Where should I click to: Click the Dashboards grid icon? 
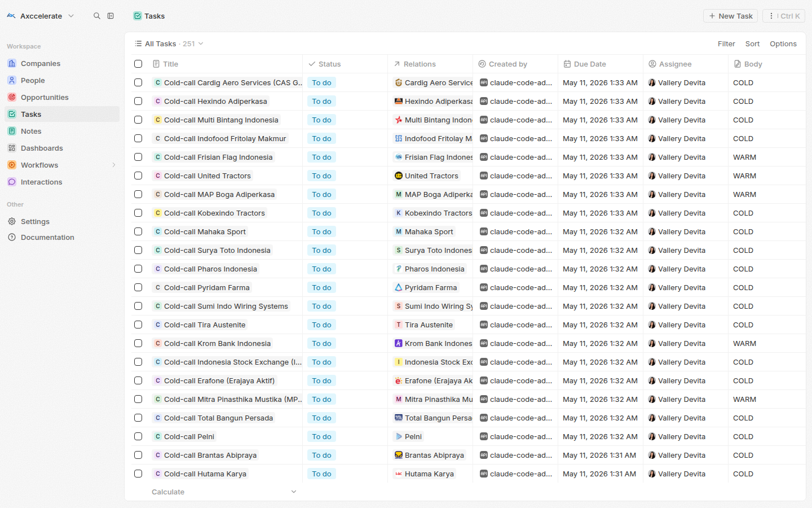(12, 148)
